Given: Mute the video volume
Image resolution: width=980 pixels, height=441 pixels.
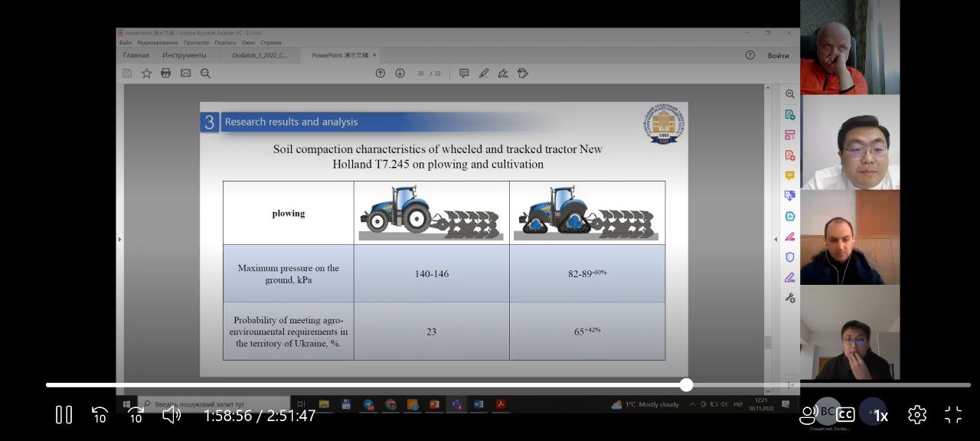Looking at the screenshot, I should coord(171,415).
